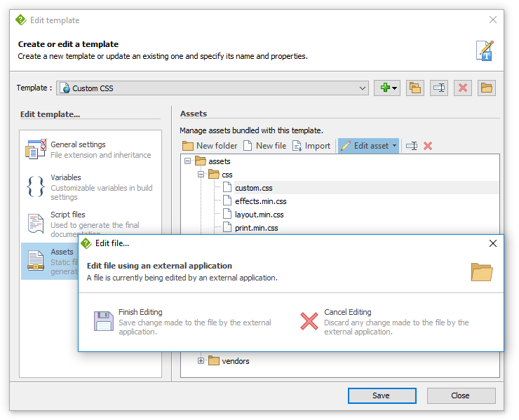Select the assets folder in tree
This screenshot has width=519, height=420.
point(220,161)
